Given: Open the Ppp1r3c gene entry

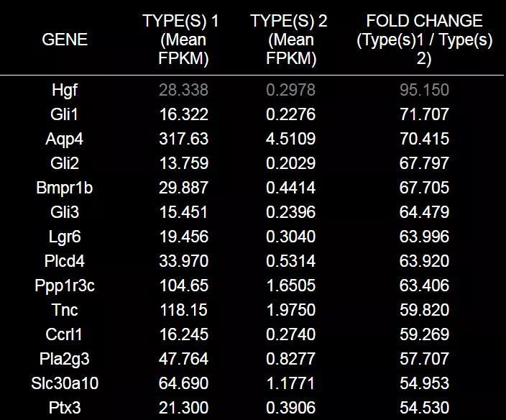Looking at the screenshot, I should point(65,286).
